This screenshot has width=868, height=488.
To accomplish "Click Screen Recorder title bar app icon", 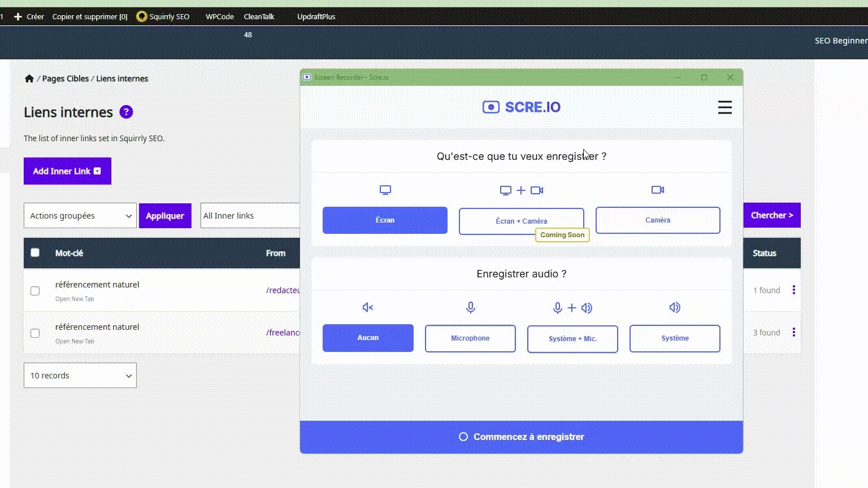I will [x=307, y=77].
